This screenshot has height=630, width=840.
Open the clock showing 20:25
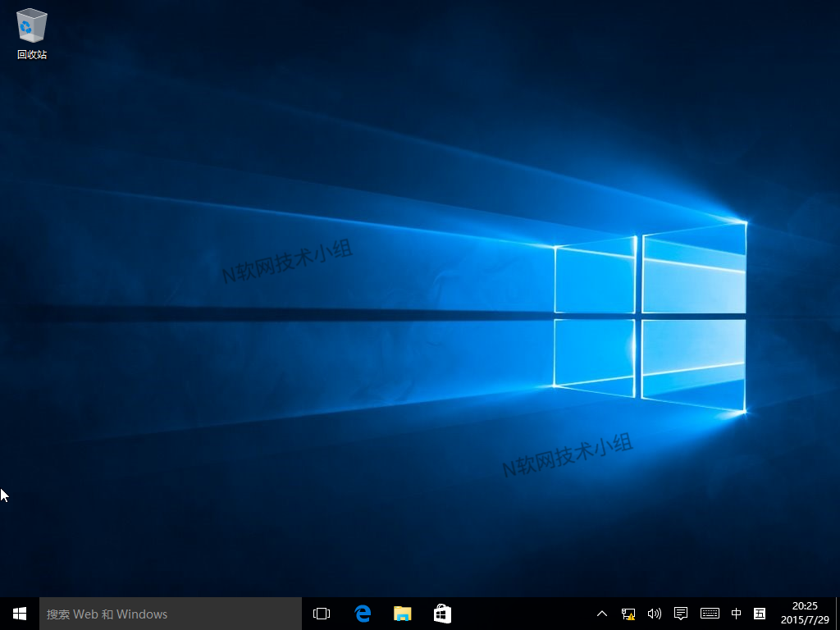(x=805, y=614)
